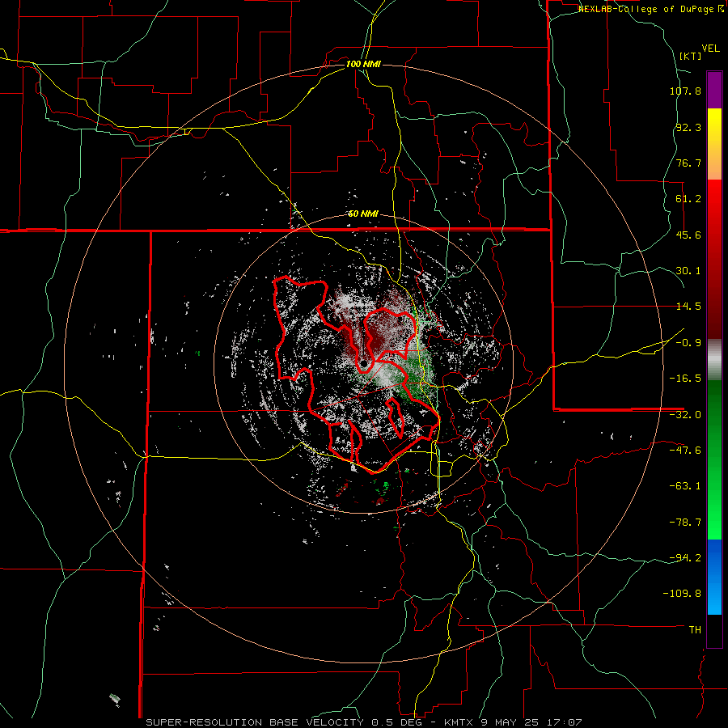728x728 pixels.
Task: Click the -94.2 scale value
Action: click(x=685, y=557)
